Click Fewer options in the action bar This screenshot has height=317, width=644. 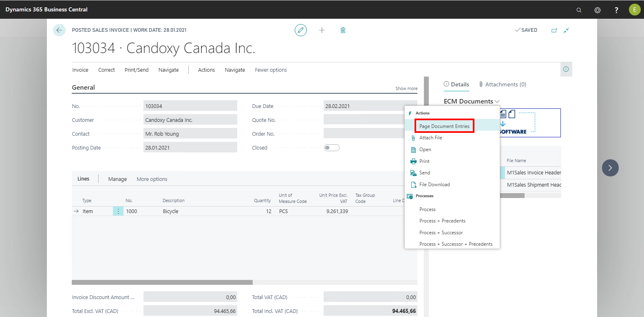click(x=271, y=70)
